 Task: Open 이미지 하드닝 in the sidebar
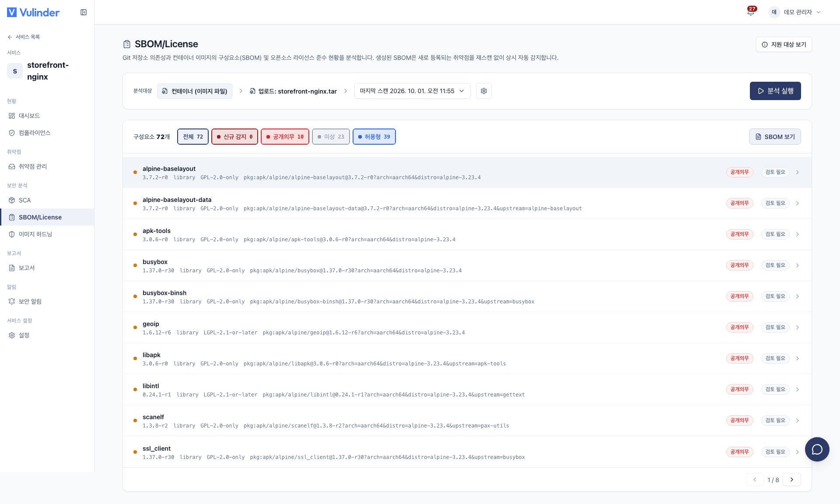[47, 234]
